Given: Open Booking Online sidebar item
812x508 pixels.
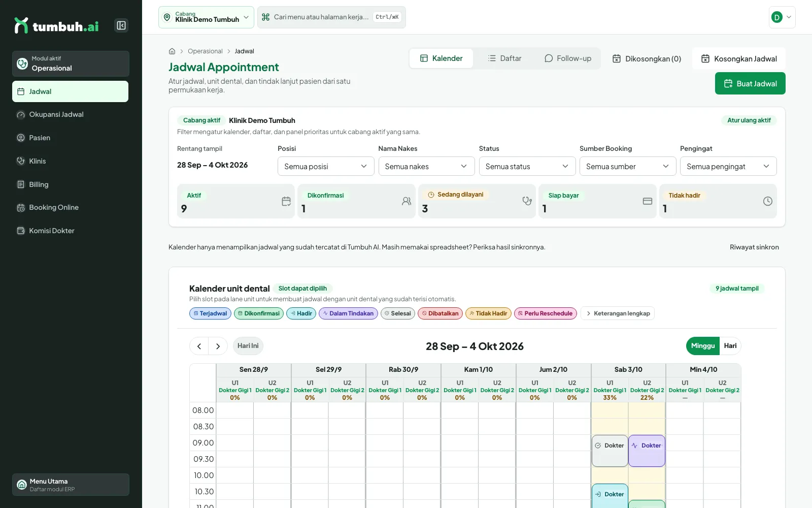Looking at the screenshot, I should point(71,207).
